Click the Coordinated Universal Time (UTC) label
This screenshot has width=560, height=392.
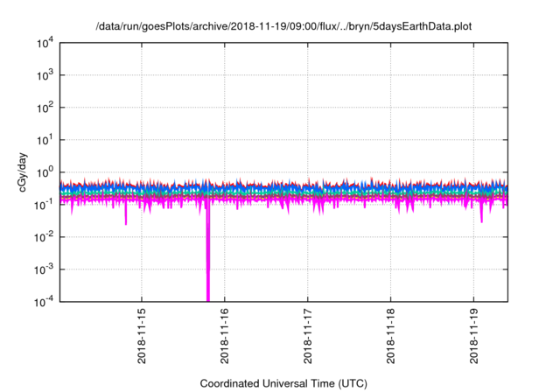283,383
